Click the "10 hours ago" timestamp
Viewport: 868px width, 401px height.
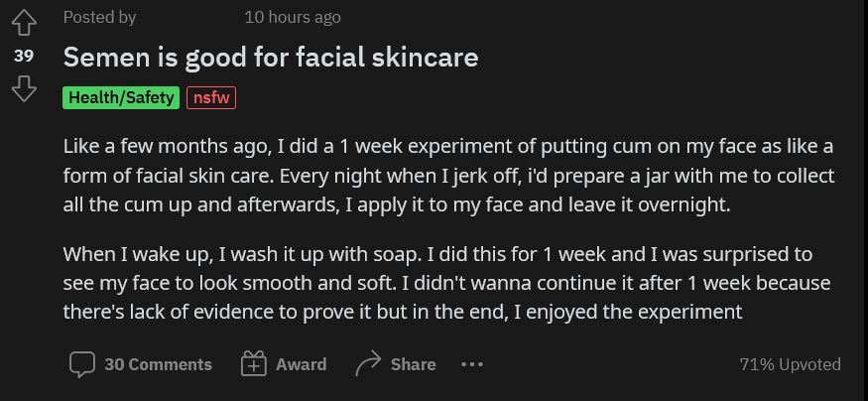(x=292, y=17)
